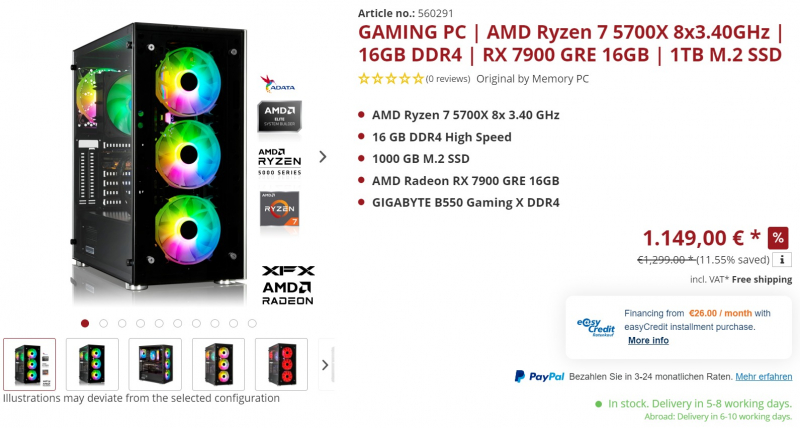Viewport: 800px width, 428px height.
Task: Show more thumbnails with right arrow
Action: click(x=326, y=365)
